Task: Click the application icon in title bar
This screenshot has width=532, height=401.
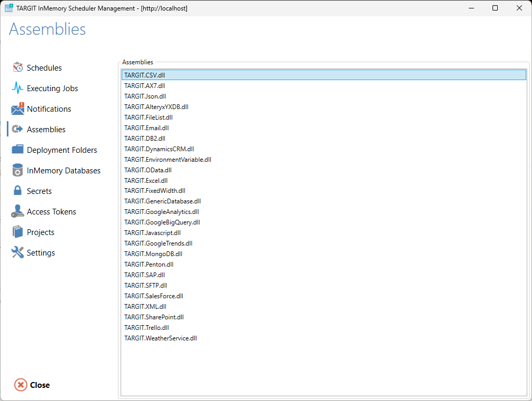Action: pyautogui.click(x=9, y=8)
